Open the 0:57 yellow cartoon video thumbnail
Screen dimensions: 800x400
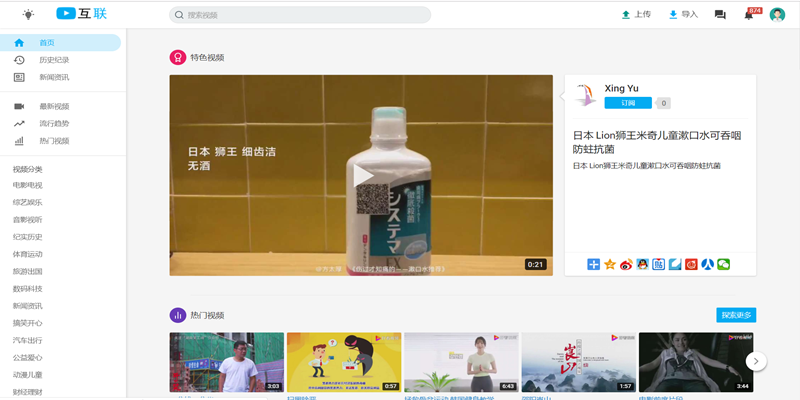344,362
